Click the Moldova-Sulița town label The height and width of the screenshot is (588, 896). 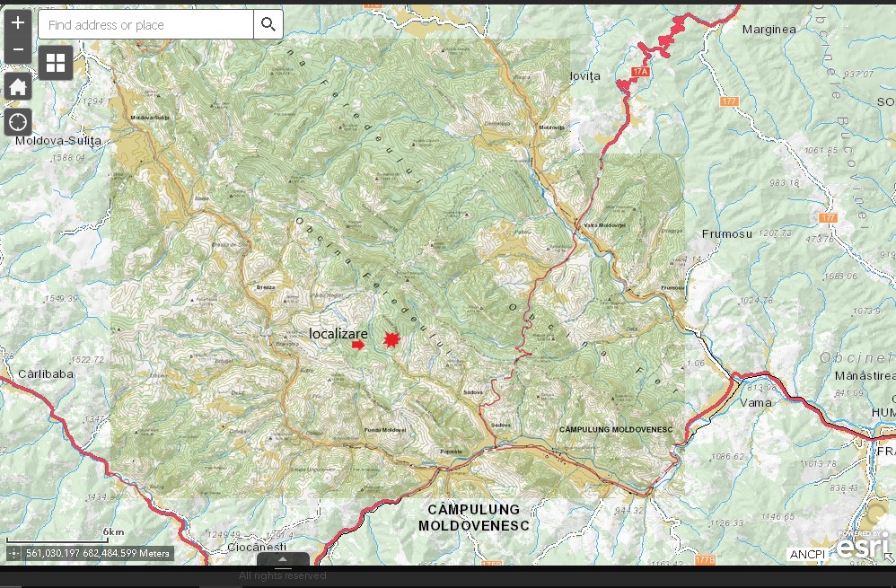(x=47, y=141)
